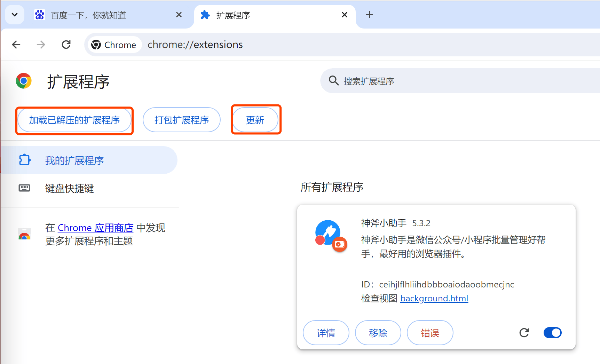This screenshot has width=600, height=364.
Task: Click the search magnifier icon
Action: click(333, 81)
